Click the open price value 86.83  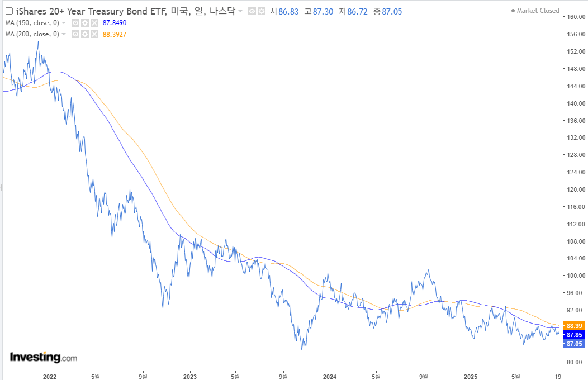[x=288, y=12]
